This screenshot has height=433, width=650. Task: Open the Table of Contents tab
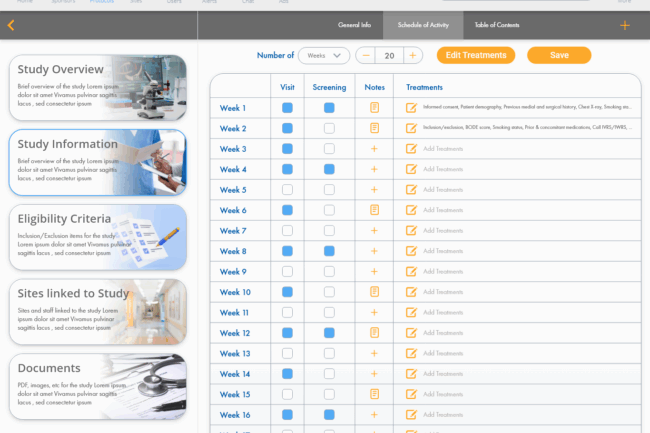coord(497,25)
